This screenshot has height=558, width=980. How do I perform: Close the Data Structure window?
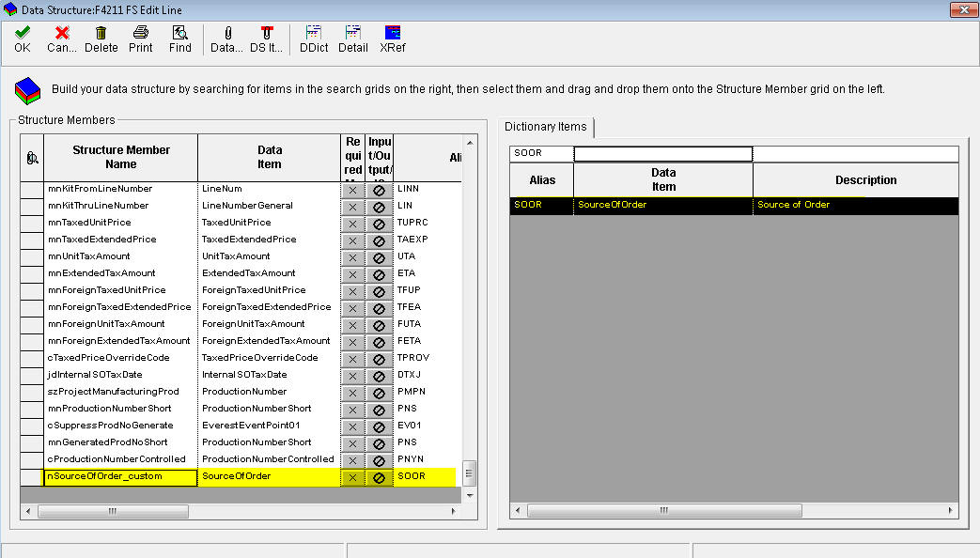tap(964, 9)
